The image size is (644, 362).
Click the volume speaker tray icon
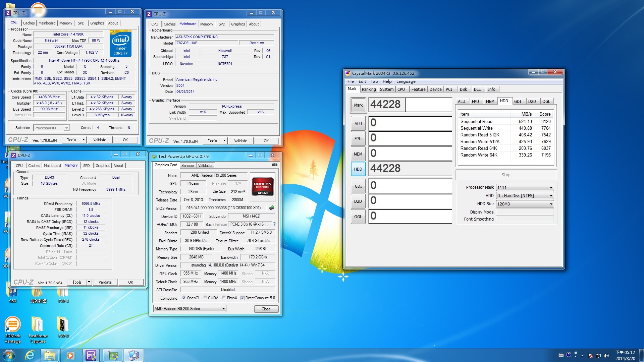click(x=606, y=356)
